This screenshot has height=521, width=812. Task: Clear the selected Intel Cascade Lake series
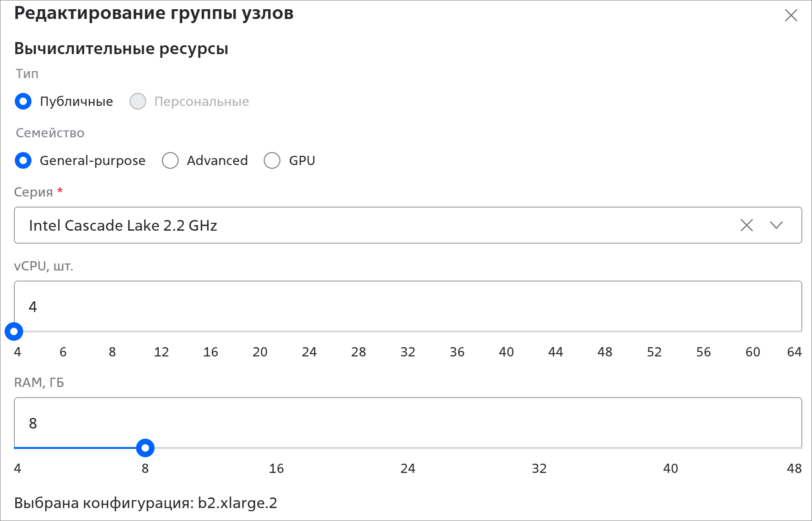pos(747,225)
